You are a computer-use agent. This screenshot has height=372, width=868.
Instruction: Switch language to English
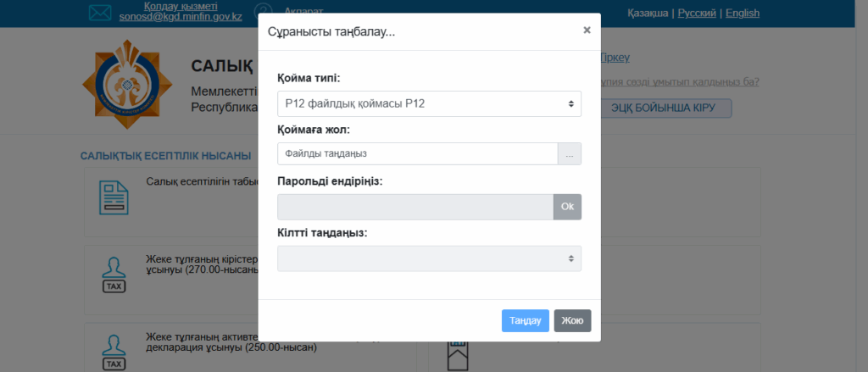743,13
